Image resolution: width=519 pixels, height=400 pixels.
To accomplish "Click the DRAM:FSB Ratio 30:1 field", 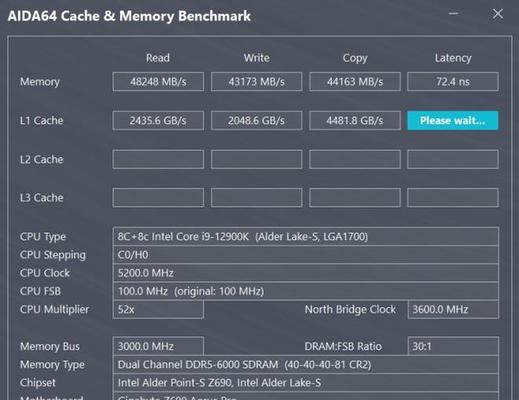I will pyautogui.click(x=453, y=346).
